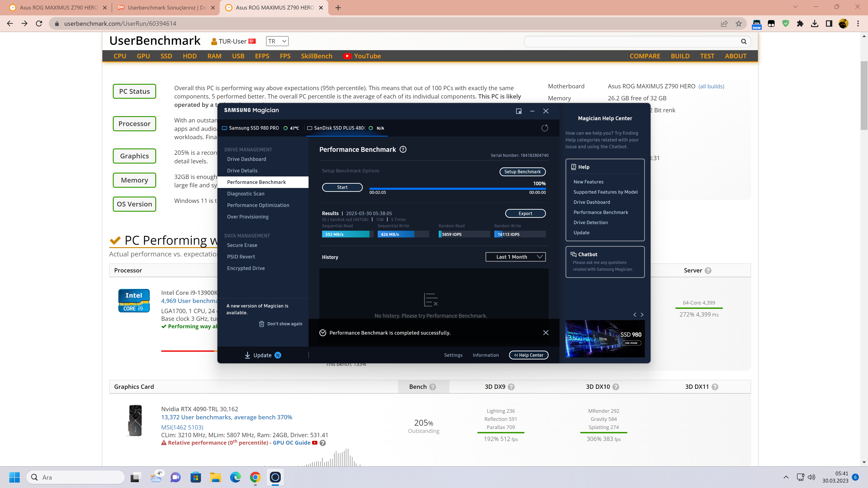The width and height of the screenshot is (868, 488).
Task: Show next Help Center banner with right arrow
Action: [x=642, y=314]
